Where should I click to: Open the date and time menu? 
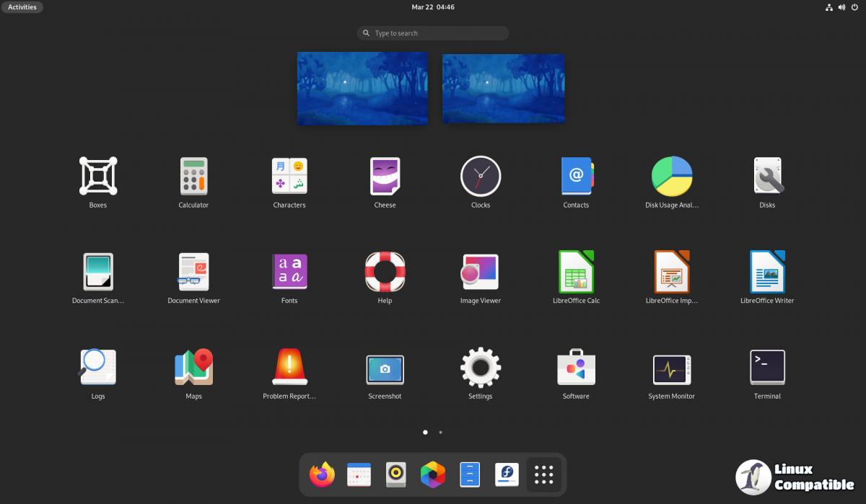433,7
